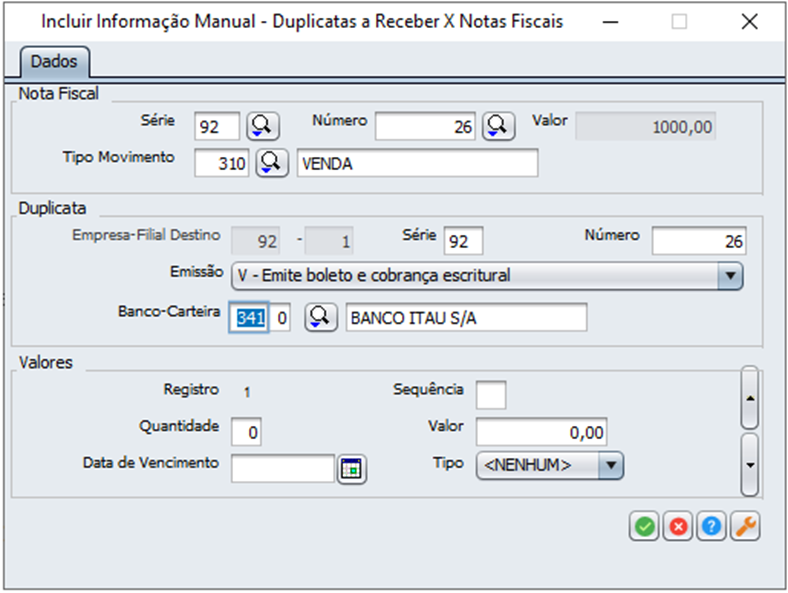Focus the Valores Valor 0,00 field

[542, 432]
